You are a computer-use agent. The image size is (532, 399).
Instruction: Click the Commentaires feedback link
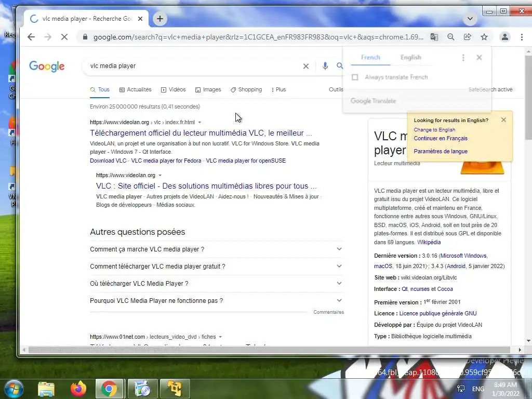click(328, 312)
